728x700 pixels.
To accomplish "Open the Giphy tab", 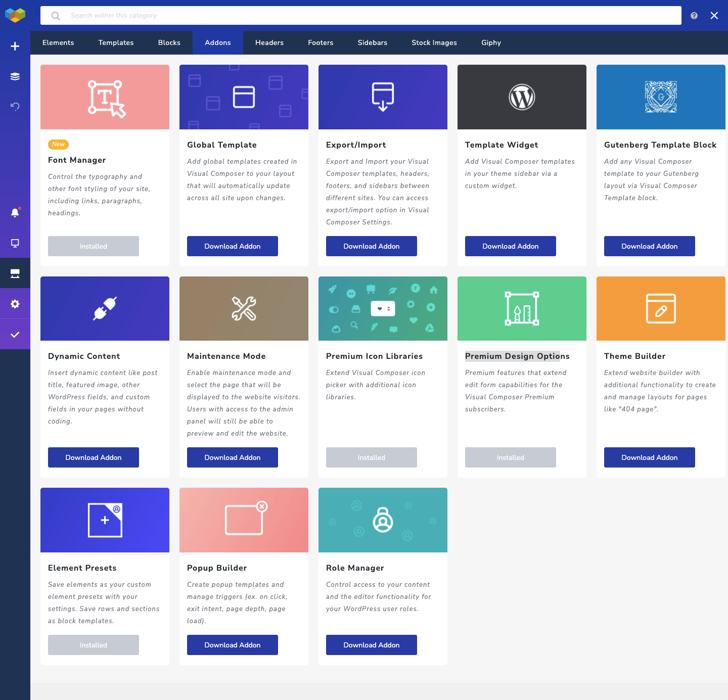I will [x=491, y=43].
